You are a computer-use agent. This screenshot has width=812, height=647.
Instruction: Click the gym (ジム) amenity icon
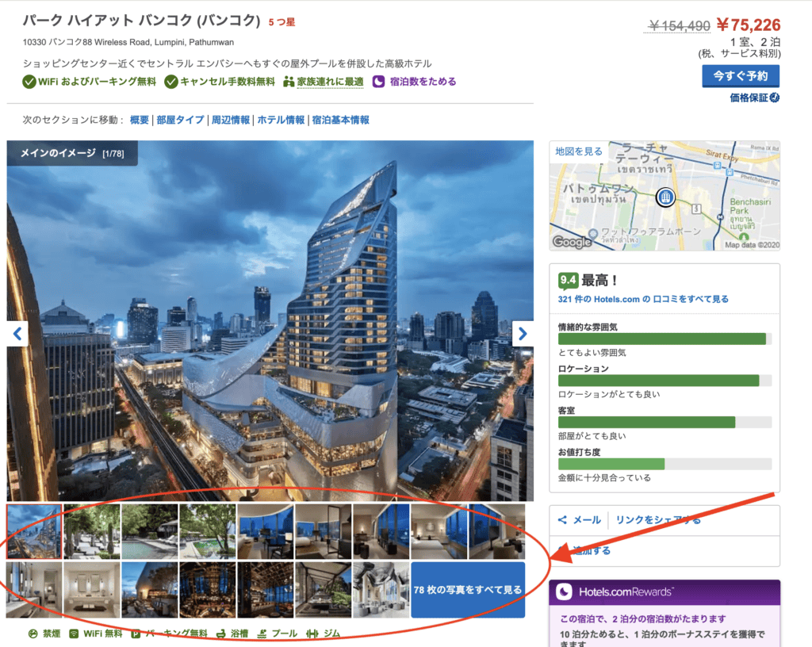tap(312, 634)
